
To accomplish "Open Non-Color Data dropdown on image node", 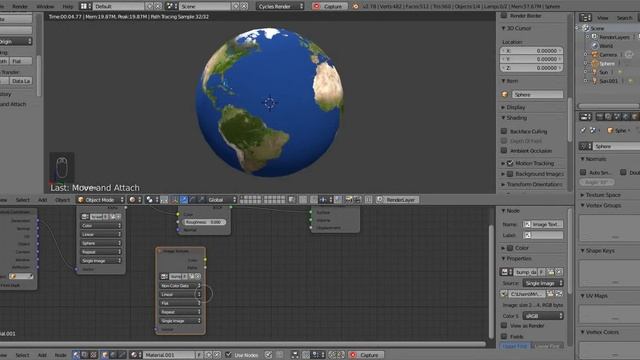I will 180,286.
